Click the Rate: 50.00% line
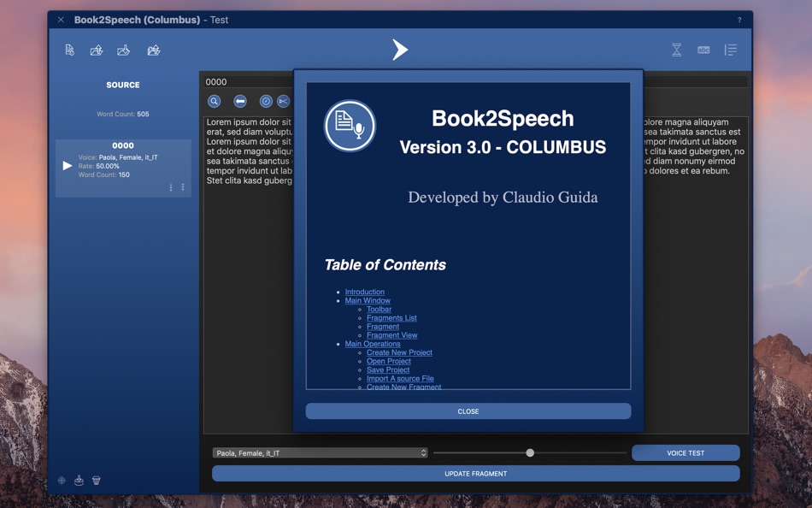 click(x=99, y=166)
